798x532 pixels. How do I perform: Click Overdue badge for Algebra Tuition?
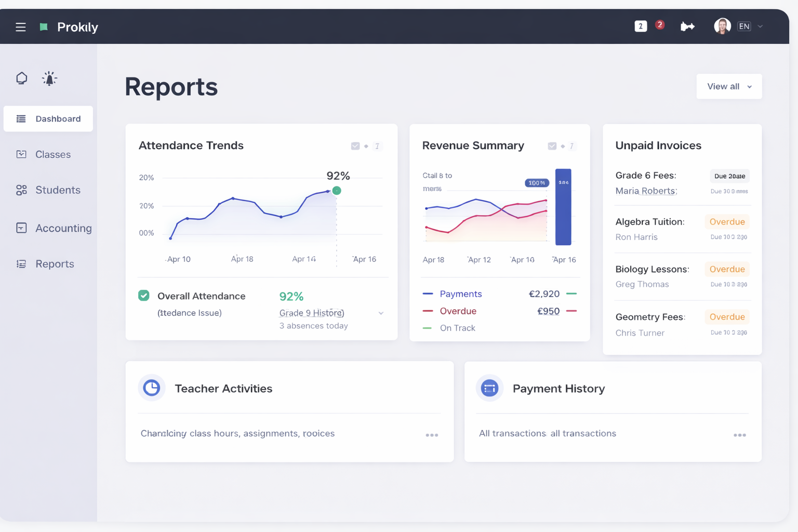click(727, 222)
